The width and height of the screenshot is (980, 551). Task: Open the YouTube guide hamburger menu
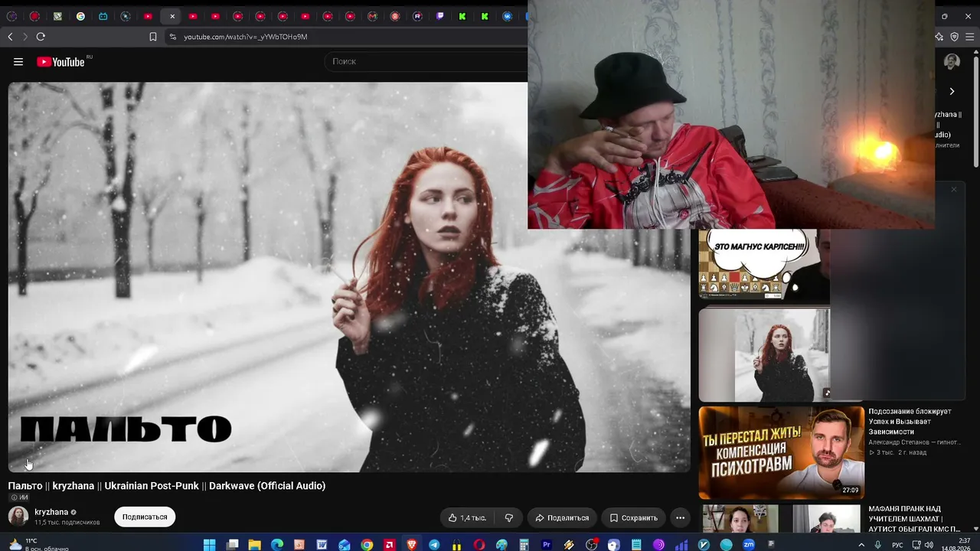pos(18,62)
